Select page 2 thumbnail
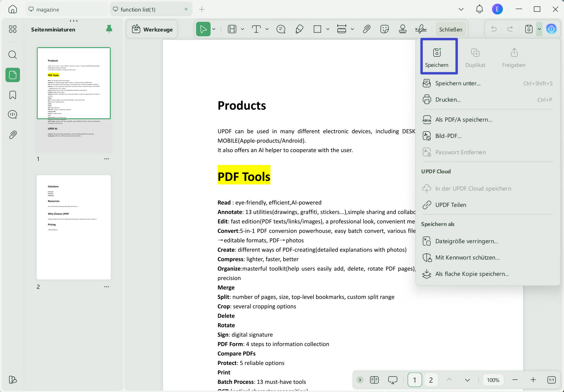This screenshot has width=564, height=392. [x=74, y=227]
